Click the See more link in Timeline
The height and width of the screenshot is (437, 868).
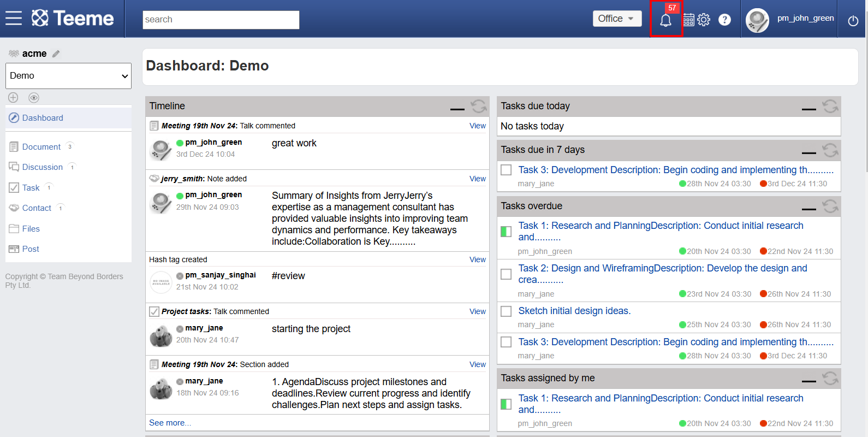point(170,423)
